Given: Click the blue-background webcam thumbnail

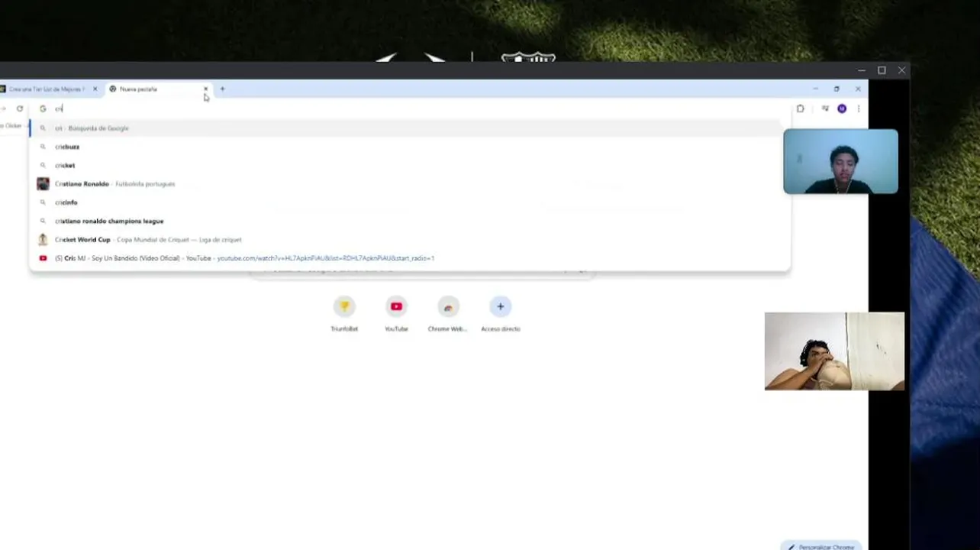Looking at the screenshot, I should pos(840,161).
